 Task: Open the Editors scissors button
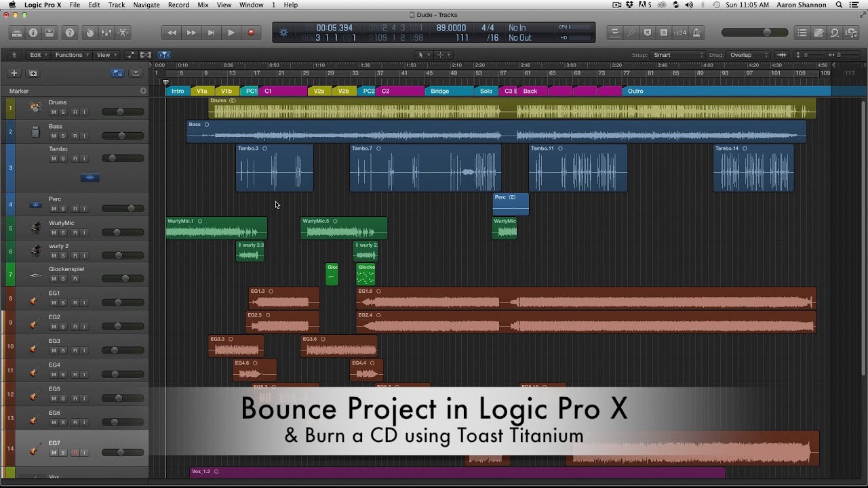(x=123, y=33)
